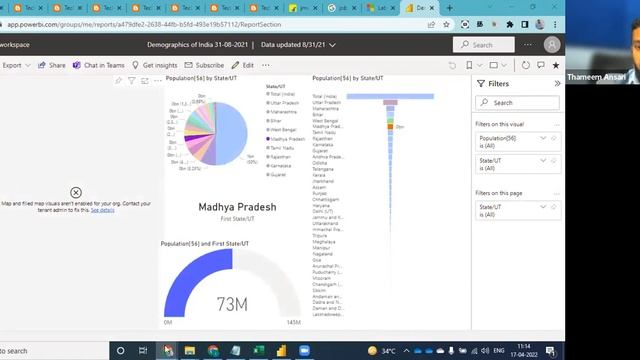Expand the Bookmarks dropdown chevron
The image size is (640, 360).
(x=480, y=65)
